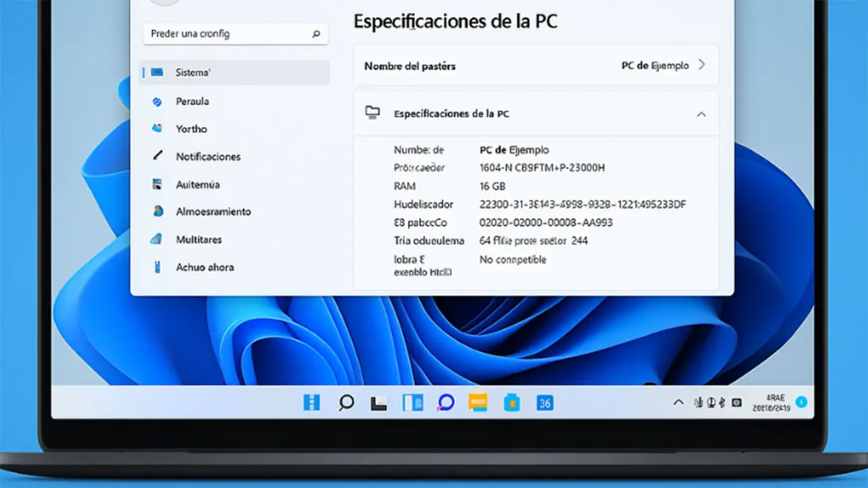Viewport: 868px width, 488px height.
Task: Collapse the Especificaciones de la PC section
Action: pyautogui.click(x=701, y=114)
